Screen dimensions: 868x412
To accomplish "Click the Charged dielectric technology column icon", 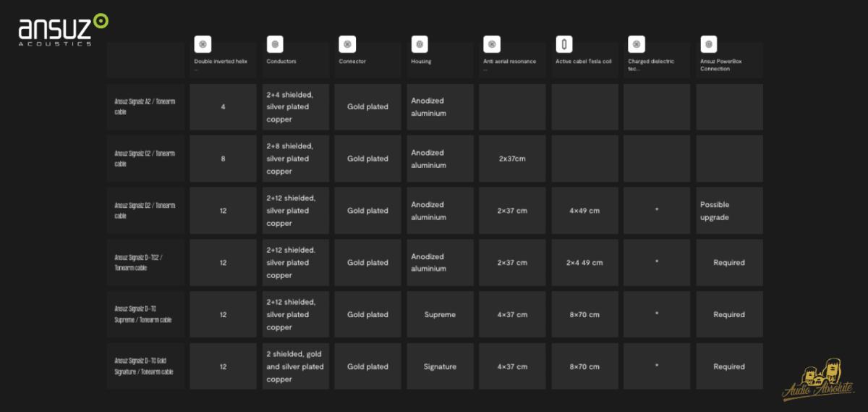I will point(637,44).
